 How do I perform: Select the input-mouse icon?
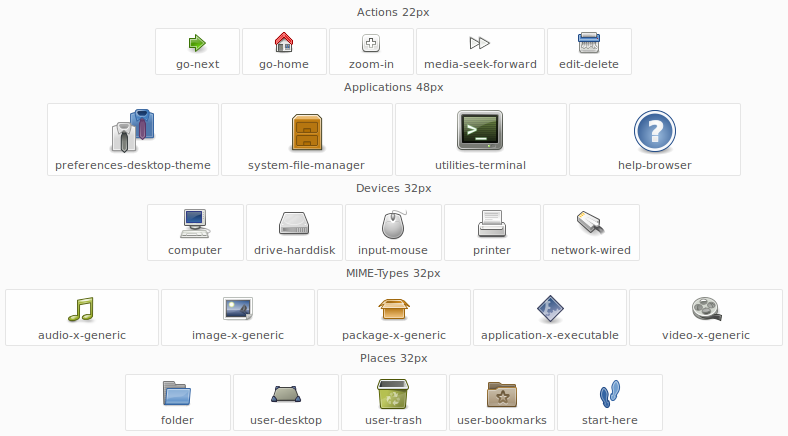pos(393,224)
